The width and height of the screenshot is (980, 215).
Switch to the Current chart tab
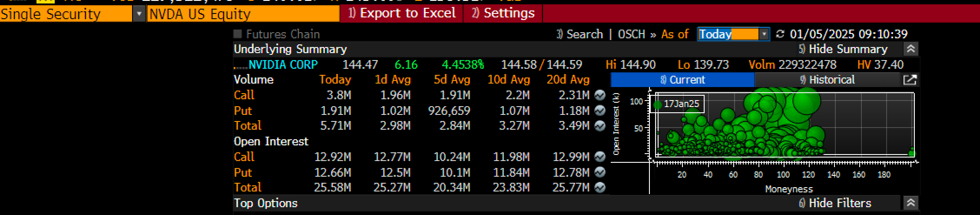click(682, 80)
